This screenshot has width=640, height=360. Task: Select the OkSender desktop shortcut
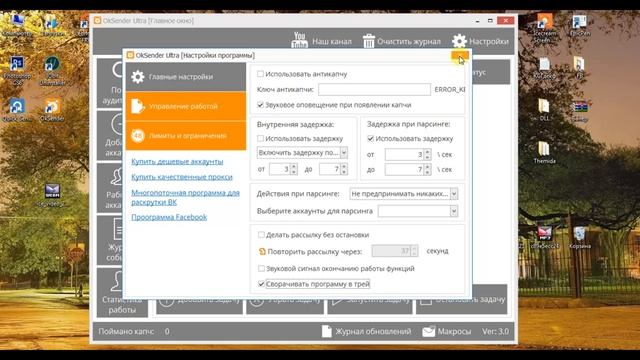(52, 110)
